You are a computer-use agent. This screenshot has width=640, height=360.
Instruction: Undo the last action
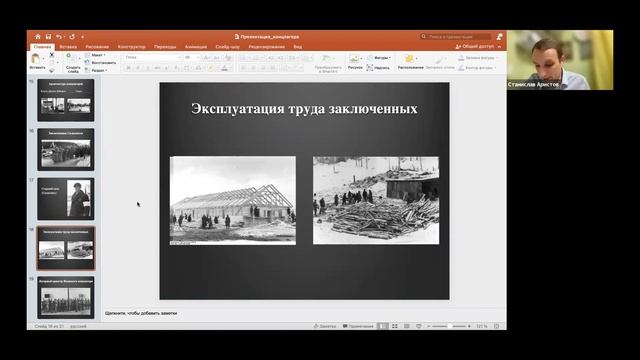[x=59, y=37]
